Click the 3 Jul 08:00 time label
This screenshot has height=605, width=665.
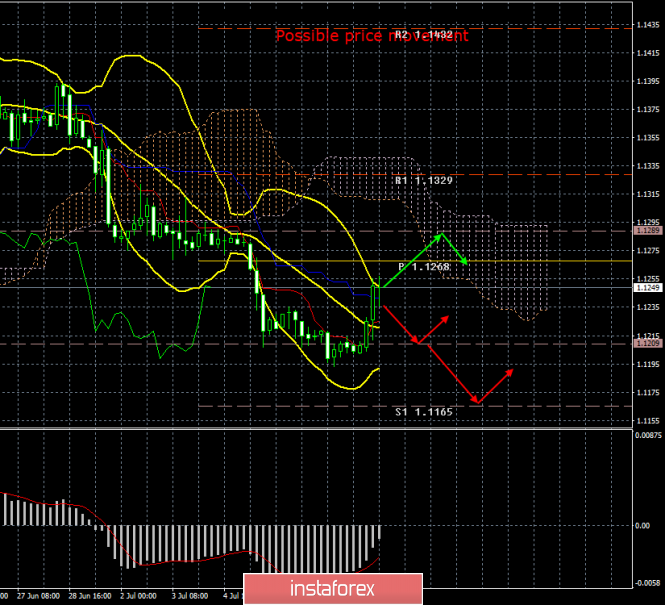click(x=190, y=596)
